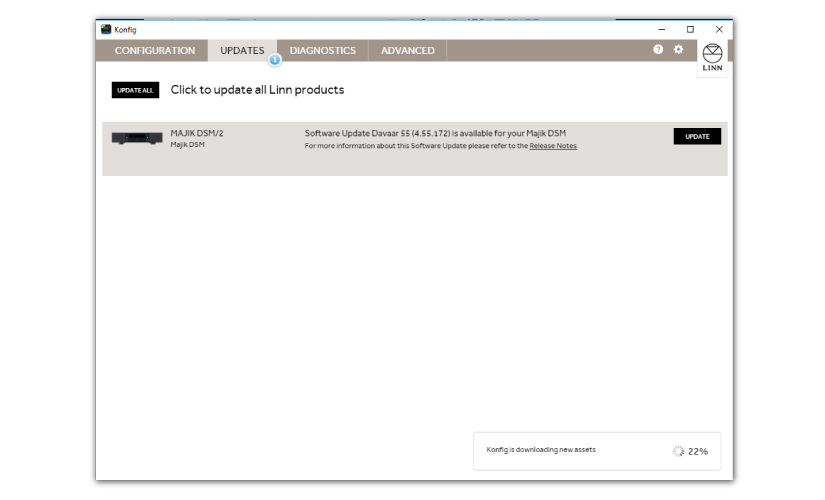The image size is (825, 500).
Task: Click the Konfig app icon in title bar
Action: (x=106, y=29)
